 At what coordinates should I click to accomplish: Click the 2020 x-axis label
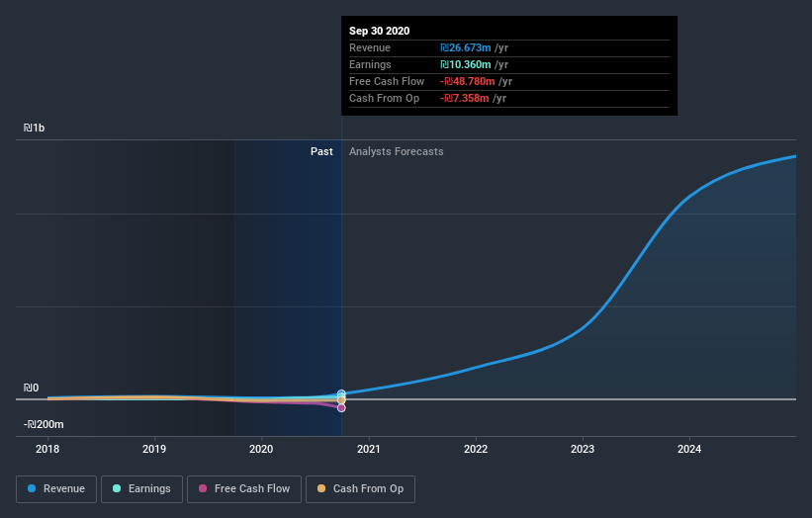coord(261,449)
